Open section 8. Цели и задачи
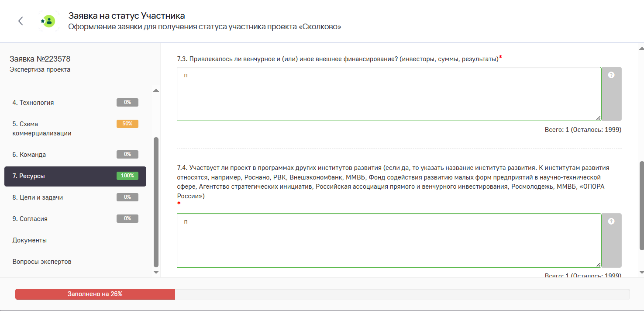644x311 pixels. click(75, 197)
